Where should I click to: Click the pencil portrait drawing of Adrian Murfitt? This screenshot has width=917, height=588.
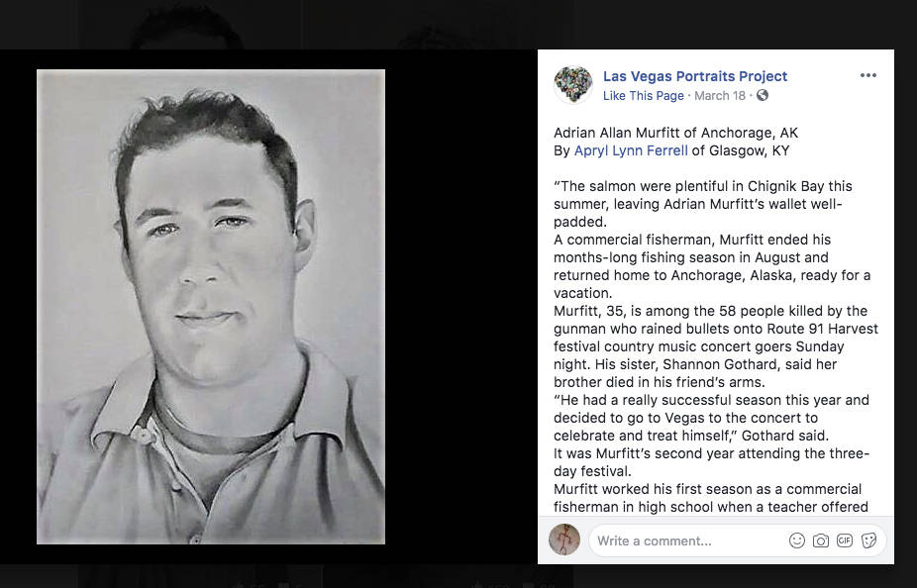click(211, 307)
